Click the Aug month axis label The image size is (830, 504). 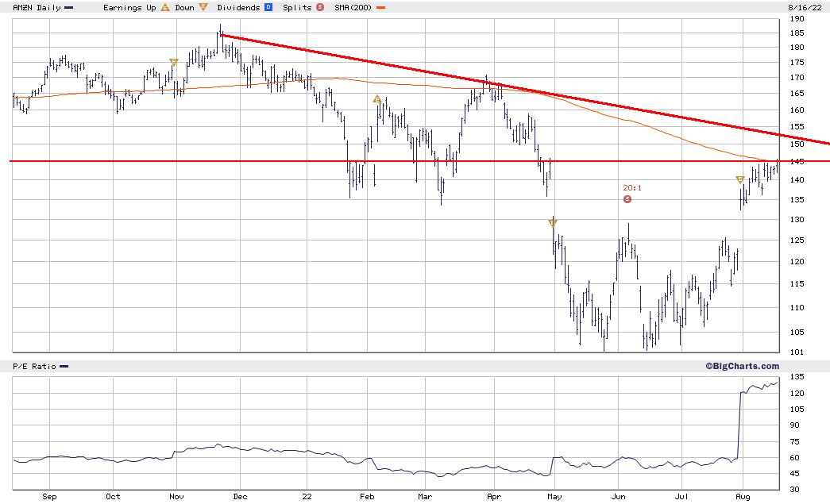click(743, 497)
